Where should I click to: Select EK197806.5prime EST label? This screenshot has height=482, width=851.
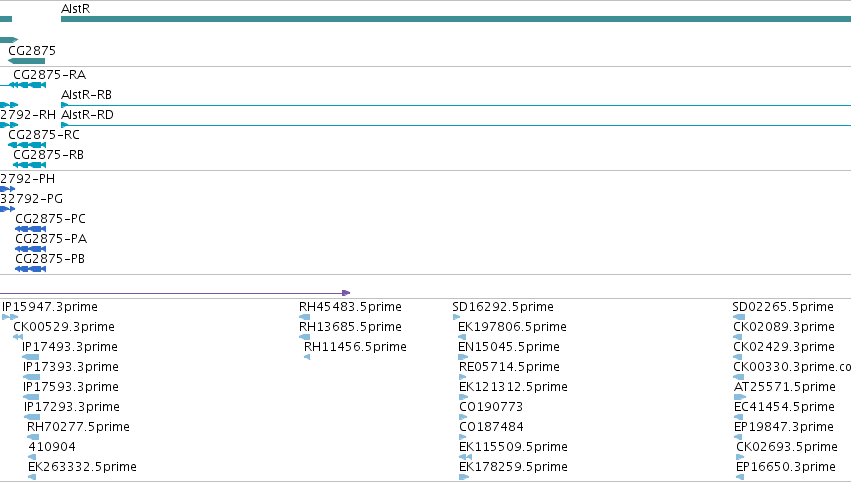pos(513,327)
